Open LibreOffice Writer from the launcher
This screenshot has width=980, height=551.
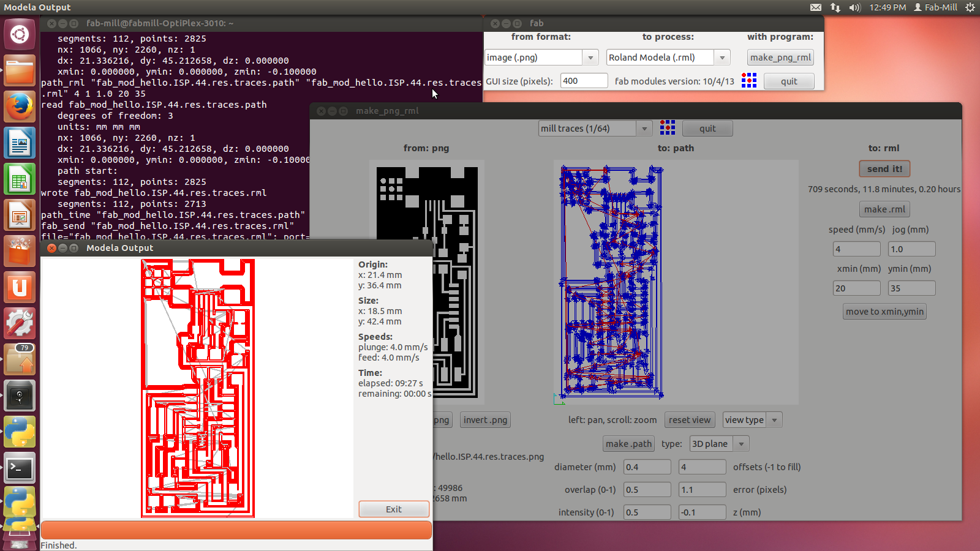(20, 143)
